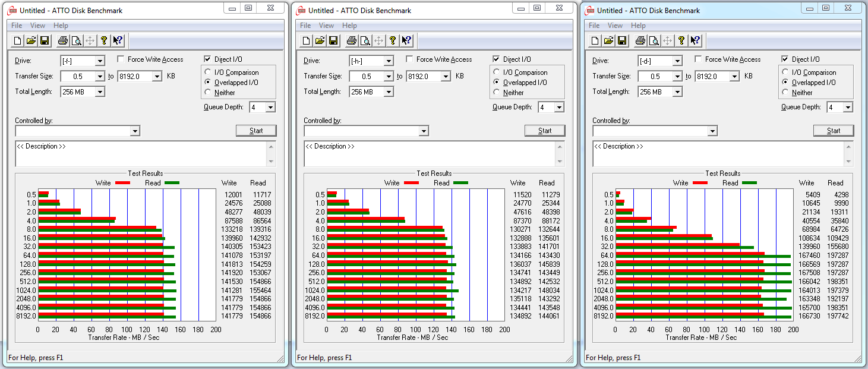Open Help menu in drive d window
This screenshot has width=868, height=369.
coord(638,26)
